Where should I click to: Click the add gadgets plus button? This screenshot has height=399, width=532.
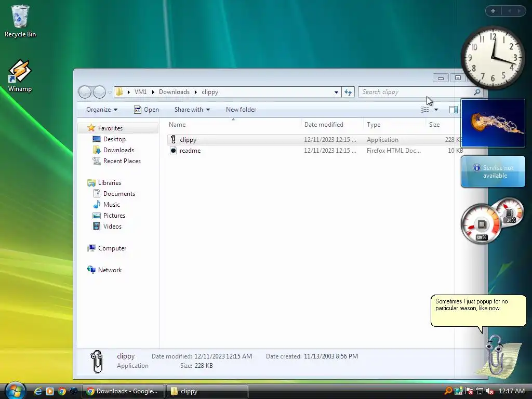[x=493, y=11]
